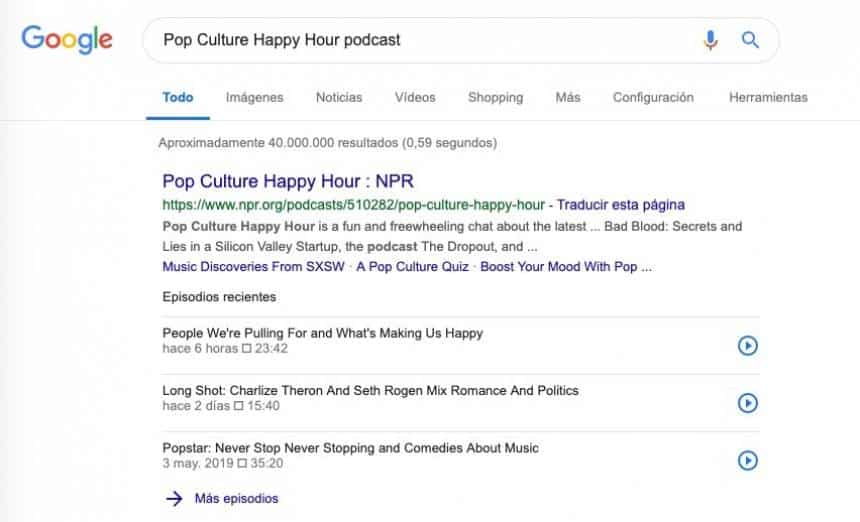The width and height of the screenshot is (860, 522).
Task: Show search Herramientas
Action: (768, 98)
